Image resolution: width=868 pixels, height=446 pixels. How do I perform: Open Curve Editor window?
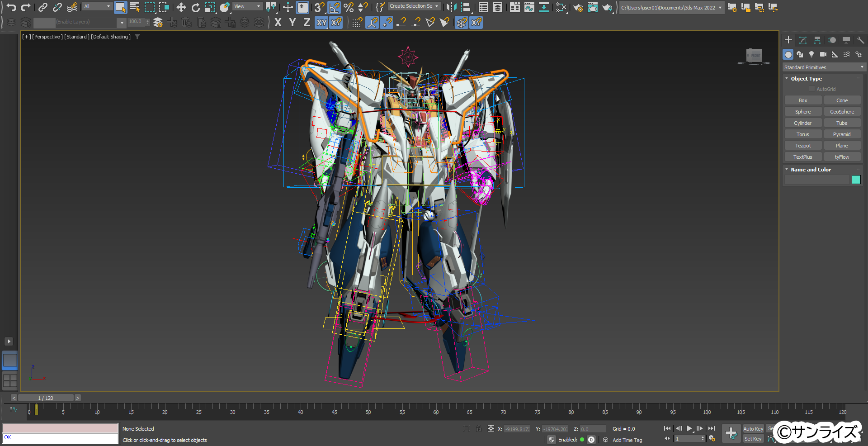[x=529, y=7]
